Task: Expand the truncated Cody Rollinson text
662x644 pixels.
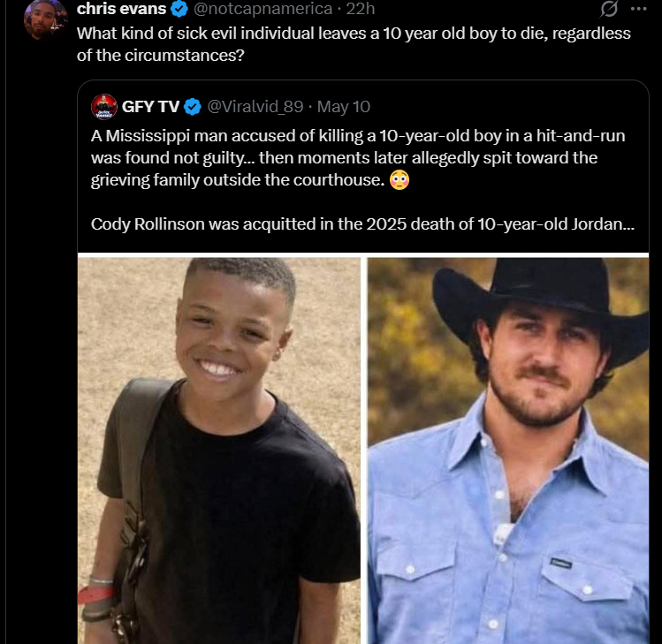Action: click(362, 224)
